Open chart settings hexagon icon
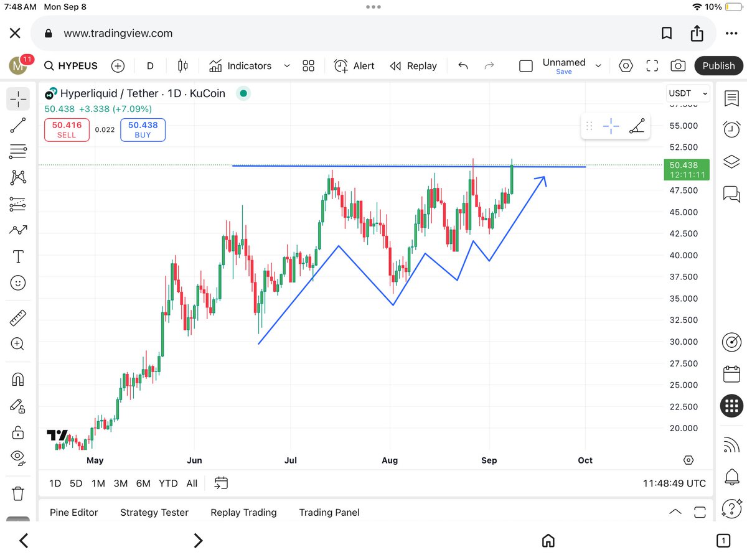 (626, 66)
